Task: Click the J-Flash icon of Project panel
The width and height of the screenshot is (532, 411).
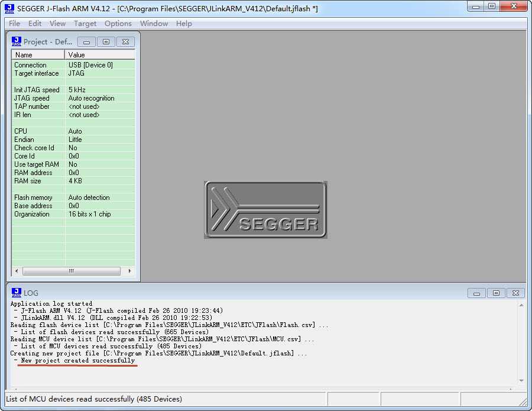Action: pyautogui.click(x=17, y=41)
